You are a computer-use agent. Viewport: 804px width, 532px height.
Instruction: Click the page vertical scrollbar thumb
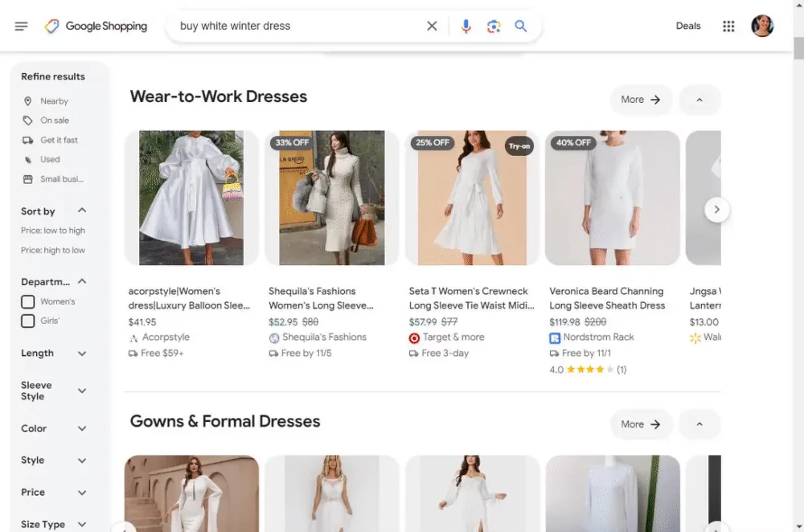[x=798, y=49]
